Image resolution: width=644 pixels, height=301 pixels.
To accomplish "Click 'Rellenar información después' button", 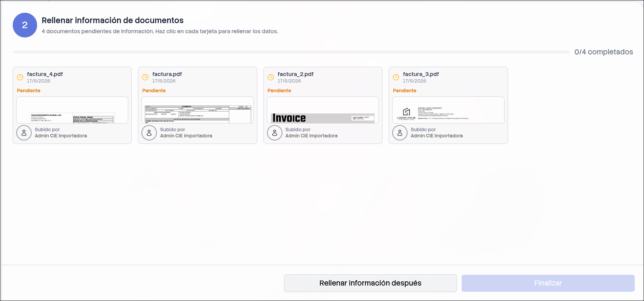I will [x=370, y=283].
